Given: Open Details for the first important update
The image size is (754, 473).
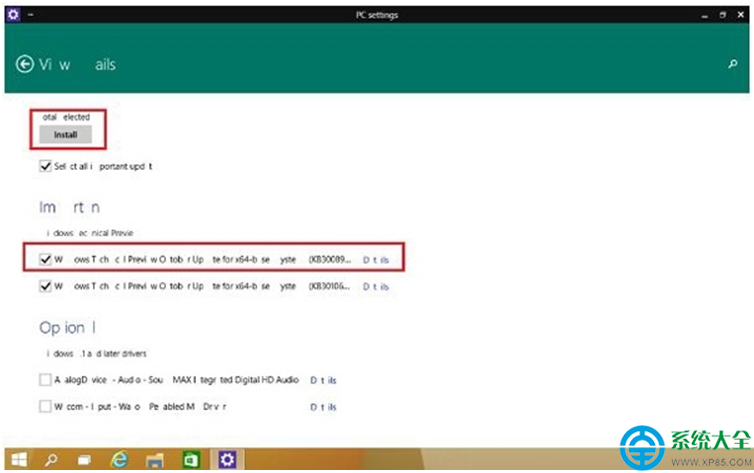Looking at the screenshot, I should point(376,259).
